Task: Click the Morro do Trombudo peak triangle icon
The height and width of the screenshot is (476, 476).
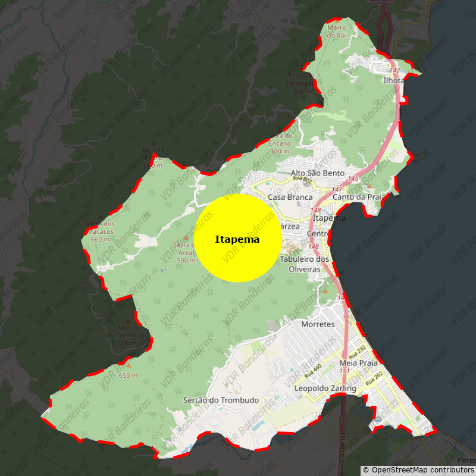Action: tap(128, 321)
